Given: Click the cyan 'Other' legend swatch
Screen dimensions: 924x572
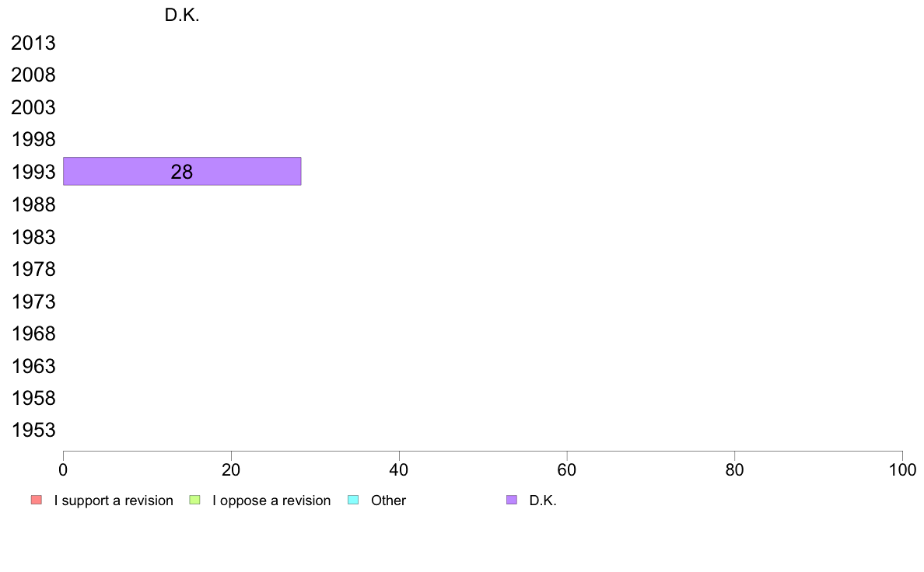Looking at the screenshot, I should (353, 500).
